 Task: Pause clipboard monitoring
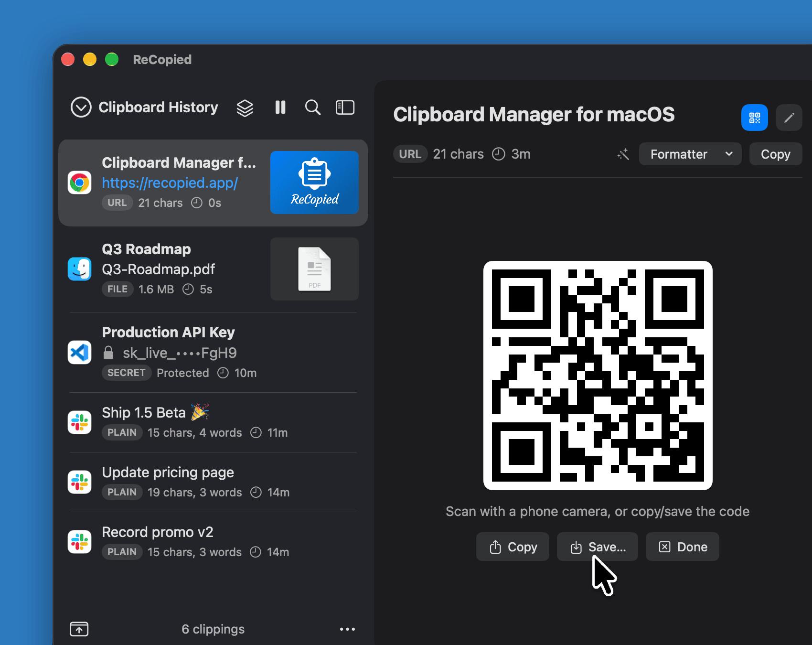click(x=280, y=107)
